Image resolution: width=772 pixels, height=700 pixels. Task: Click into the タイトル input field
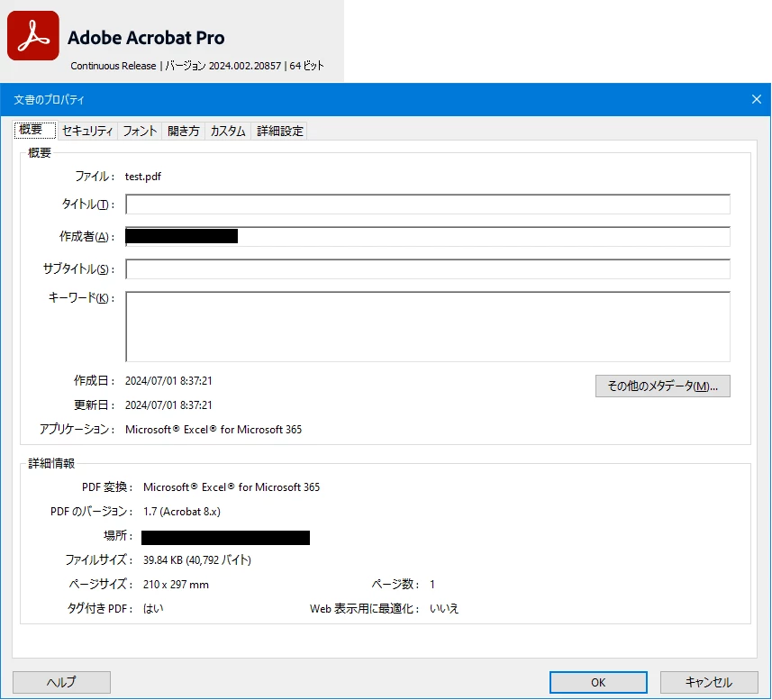pyautogui.click(x=427, y=205)
